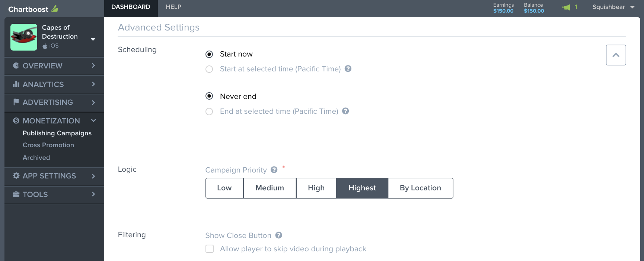Collapse Advanced Settings with the up-arrow button
The image size is (644, 261).
(x=616, y=55)
